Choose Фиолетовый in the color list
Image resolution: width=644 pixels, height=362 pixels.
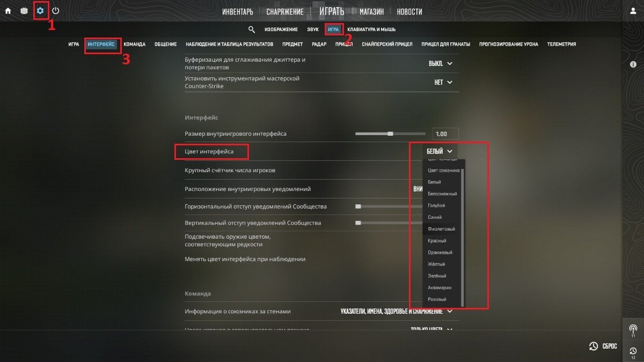click(442, 229)
